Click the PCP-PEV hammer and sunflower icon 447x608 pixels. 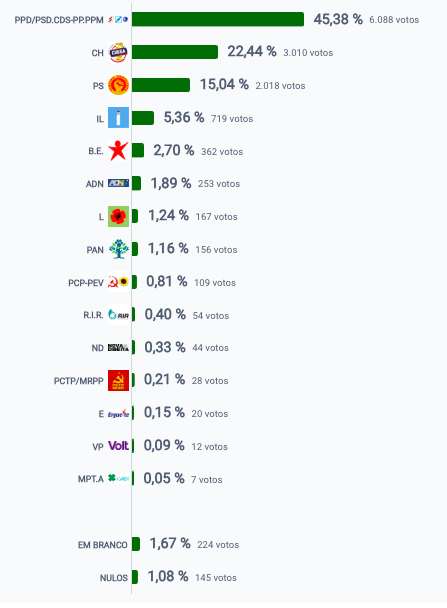118,282
